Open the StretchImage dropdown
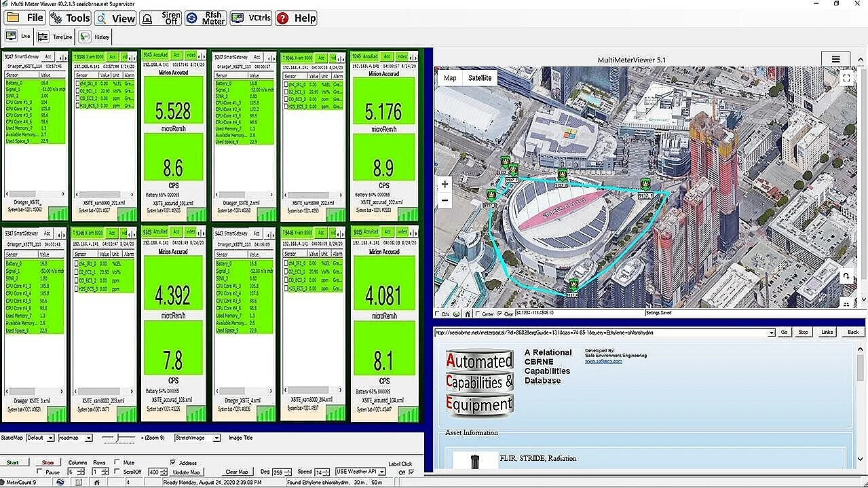 pos(196,438)
